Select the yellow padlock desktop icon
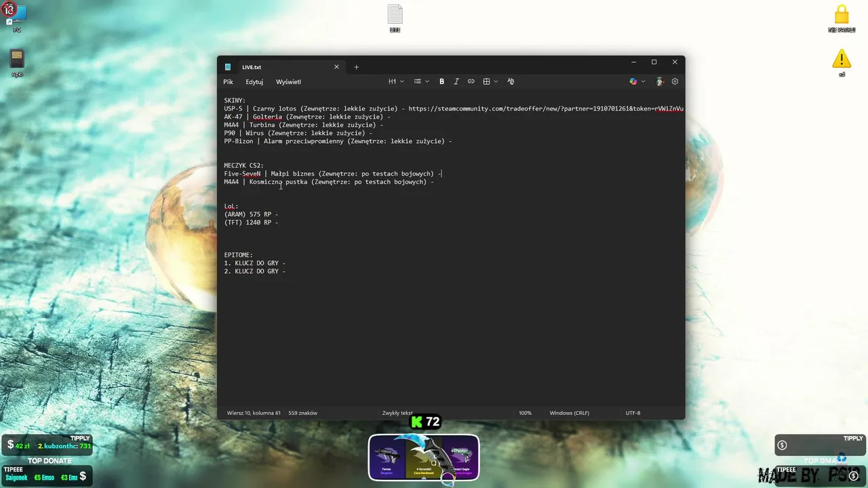Viewport: 868px width, 488px height. coord(842,18)
